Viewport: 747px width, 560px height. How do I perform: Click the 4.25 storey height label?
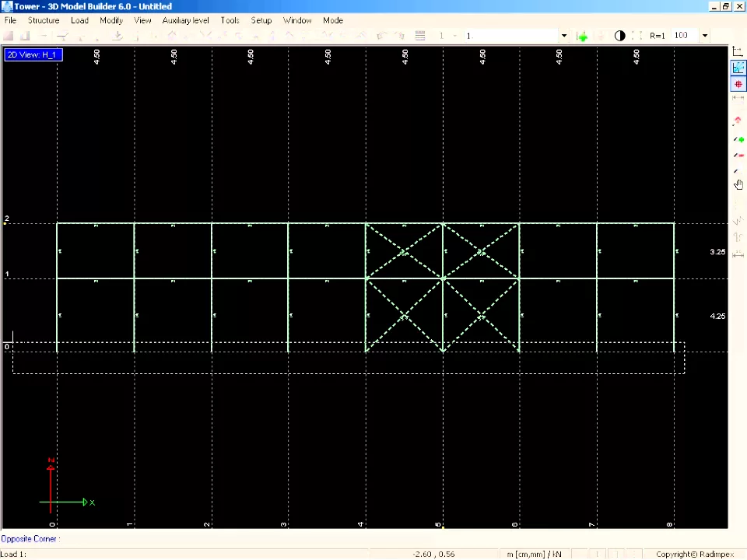[x=717, y=317]
